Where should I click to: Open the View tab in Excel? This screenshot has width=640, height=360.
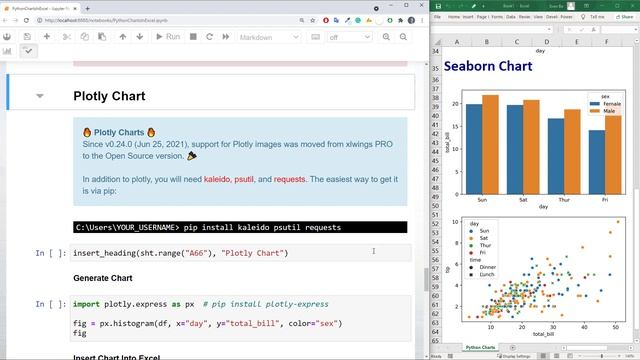pyautogui.click(x=538, y=17)
